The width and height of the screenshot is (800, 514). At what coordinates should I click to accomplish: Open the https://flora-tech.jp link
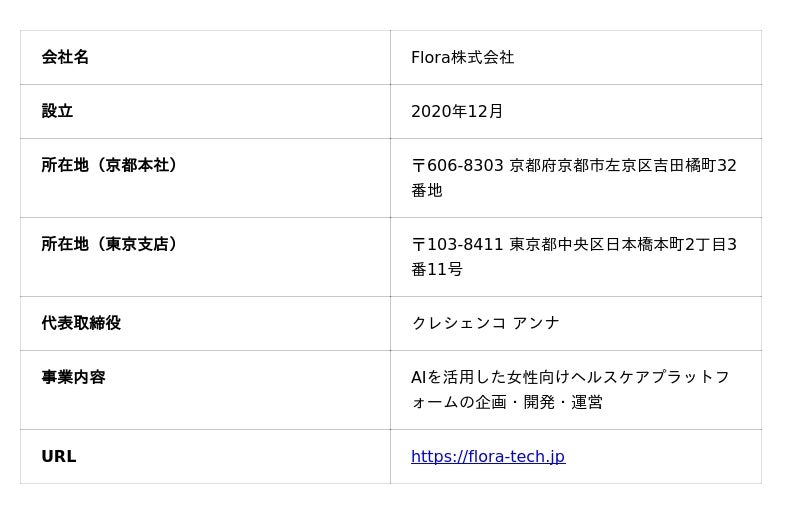pyautogui.click(x=487, y=457)
